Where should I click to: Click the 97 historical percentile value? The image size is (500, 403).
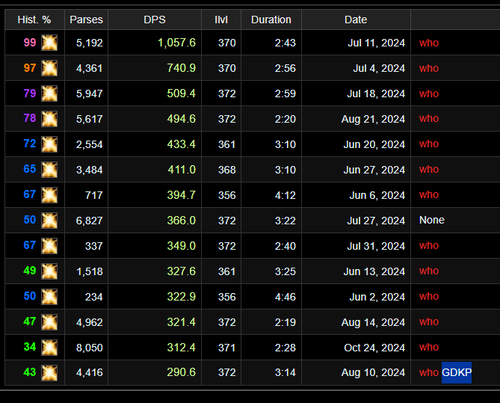(30, 68)
